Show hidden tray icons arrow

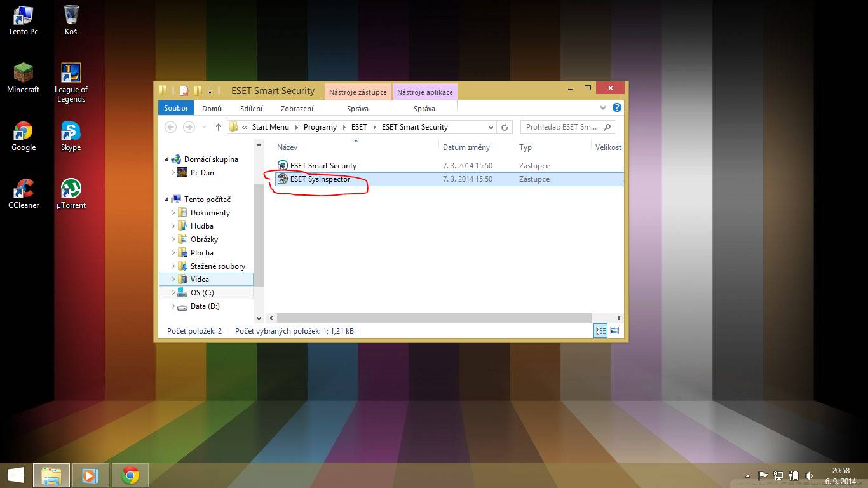[x=748, y=475]
